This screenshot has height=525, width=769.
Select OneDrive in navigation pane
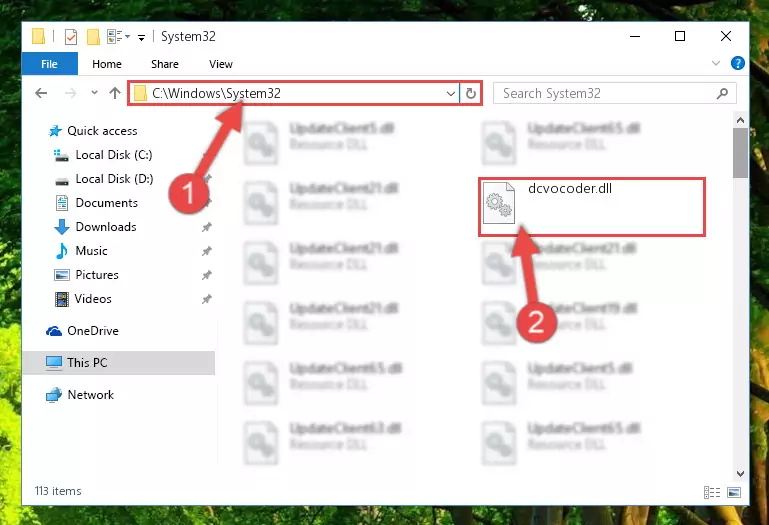(93, 331)
